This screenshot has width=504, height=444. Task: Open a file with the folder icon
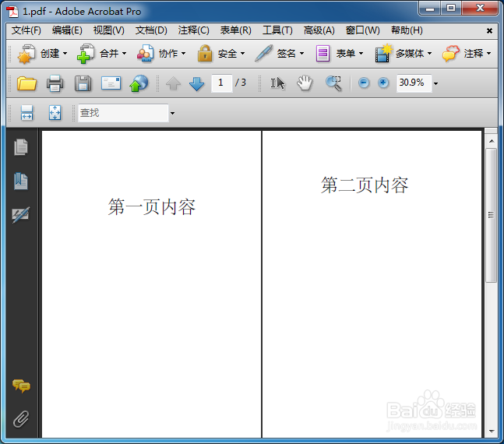coord(26,83)
